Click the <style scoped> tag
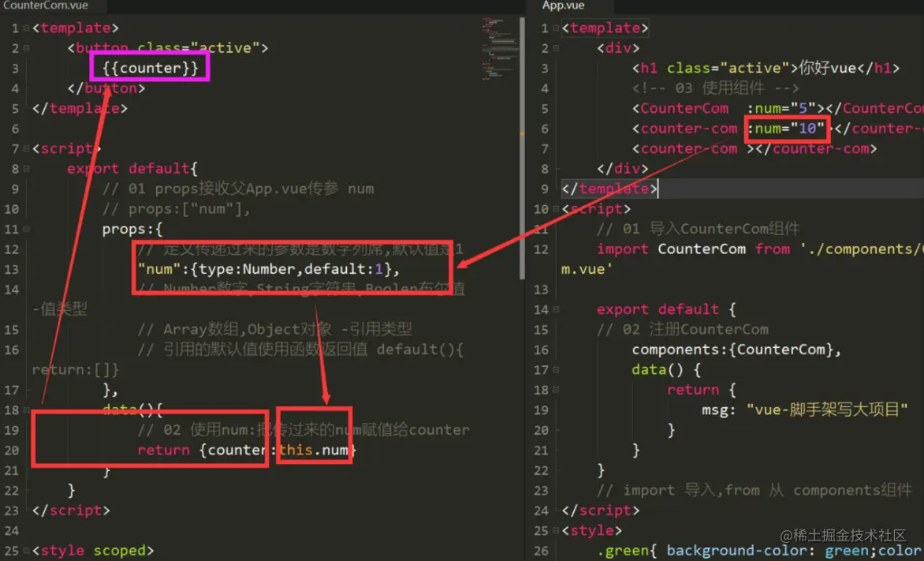924x561 pixels. pyautogui.click(x=93, y=551)
